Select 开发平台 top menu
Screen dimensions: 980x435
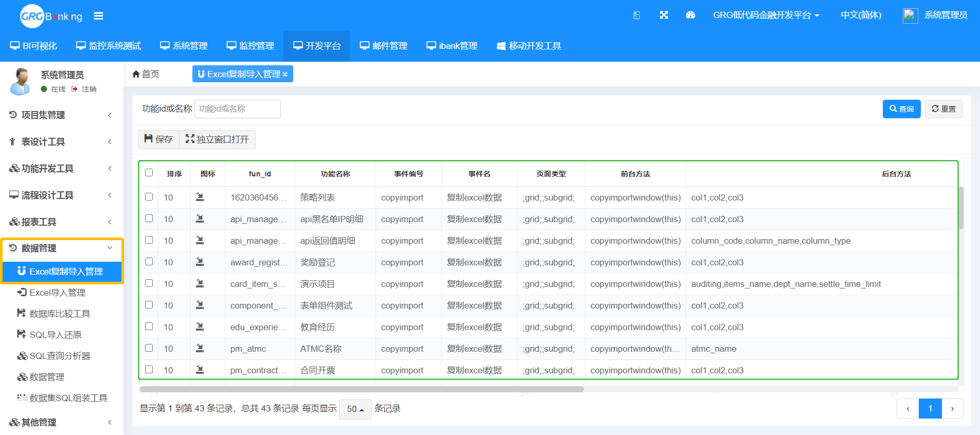click(x=317, y=46)
